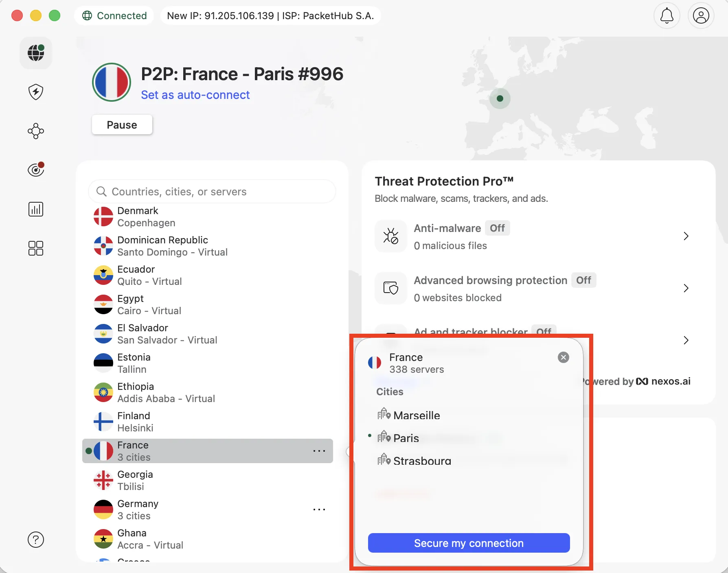Viewport: 728px width, 573px height.
Task: Expand Advanced browsing protection details
Action: [x=686, y=288]
